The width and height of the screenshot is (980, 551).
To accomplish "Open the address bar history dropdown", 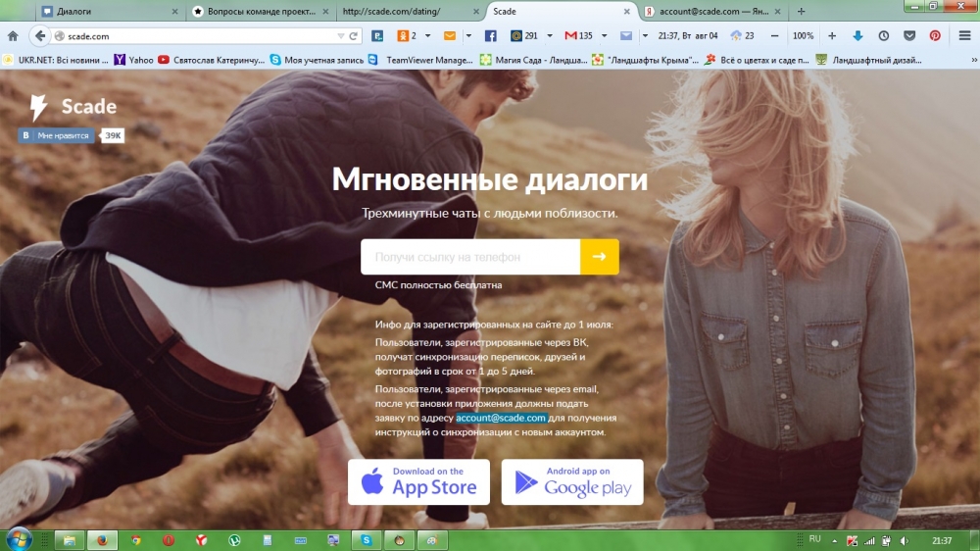I will coord(341,36).
